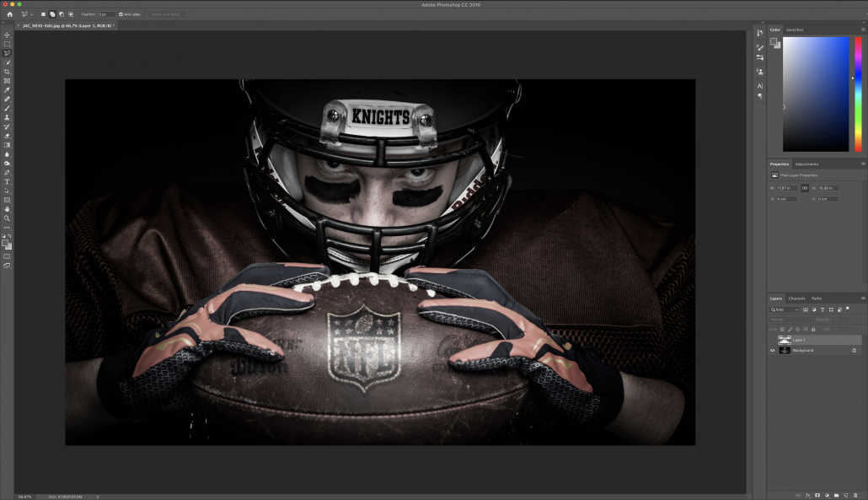
Task: Open the Edit Toolbar three-dots menu
Action: point(8,228)
